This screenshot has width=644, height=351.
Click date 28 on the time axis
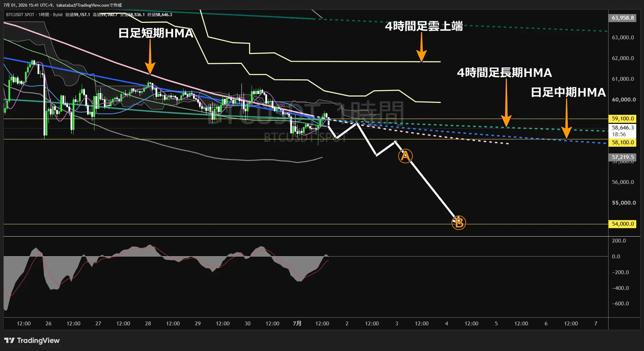pyautogui.click(x=148, y=324)
